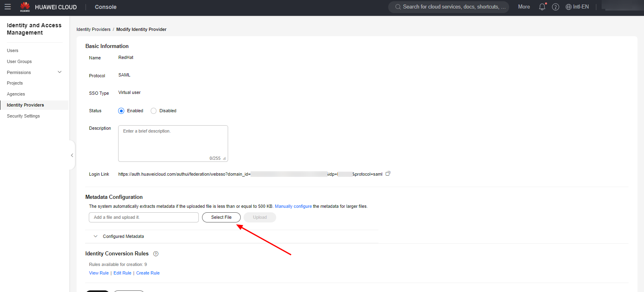Expand the Configured Metadata section

[x=96, y=236]
